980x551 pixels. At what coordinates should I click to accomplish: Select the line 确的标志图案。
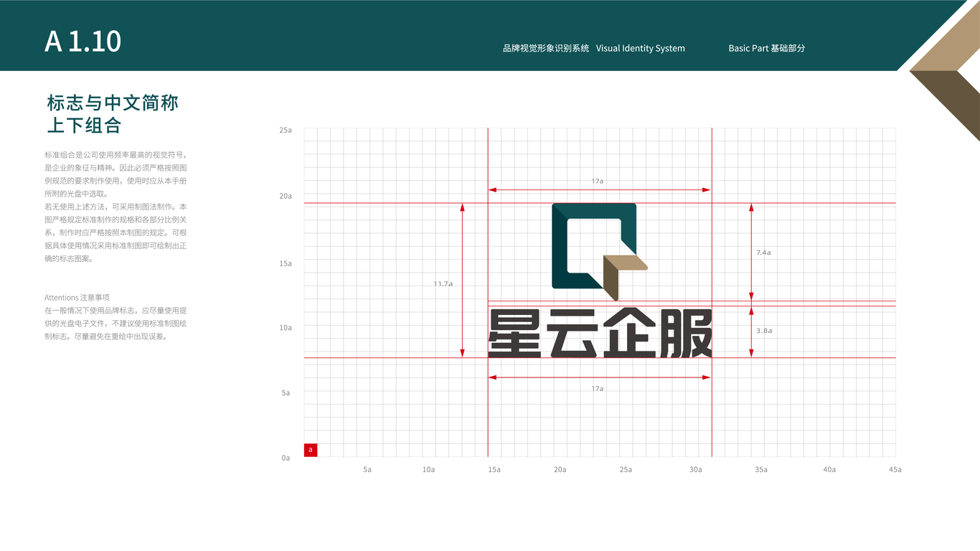[x=68, y=258]
